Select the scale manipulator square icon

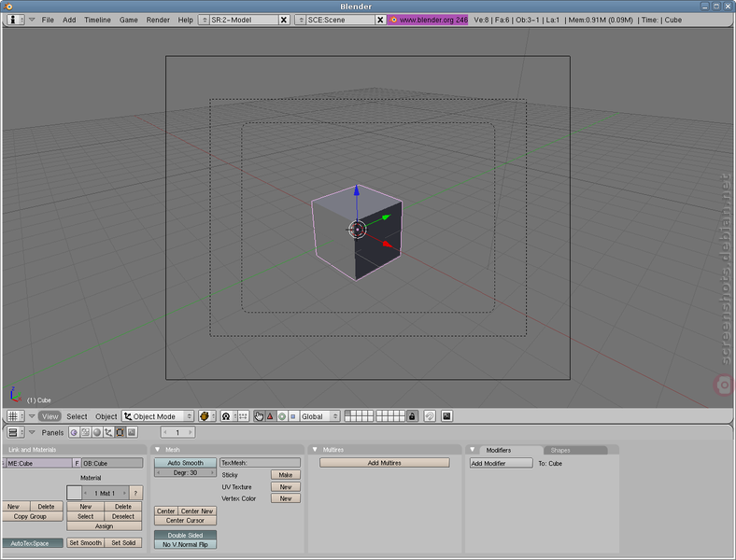pos(293,416)
